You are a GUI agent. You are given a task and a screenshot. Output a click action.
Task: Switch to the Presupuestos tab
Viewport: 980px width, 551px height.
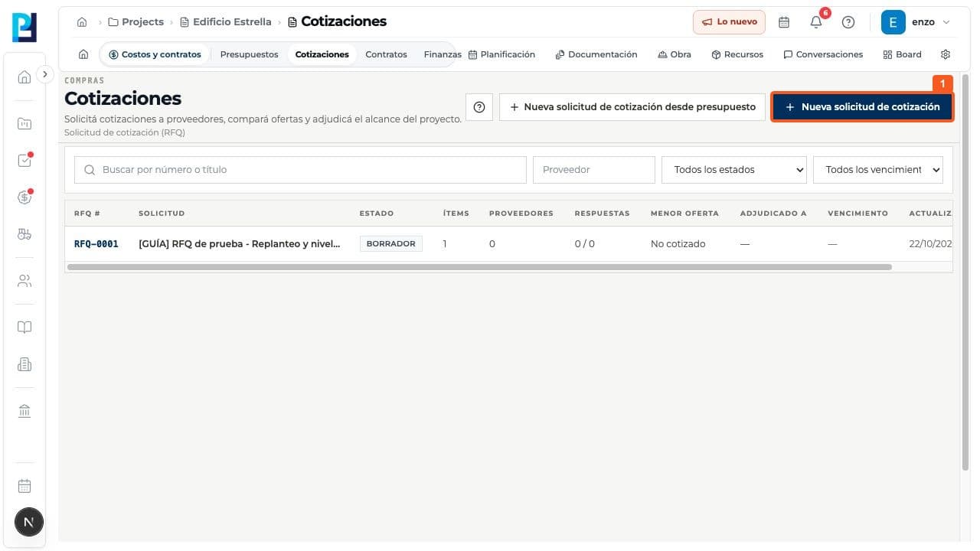point(249,54)
